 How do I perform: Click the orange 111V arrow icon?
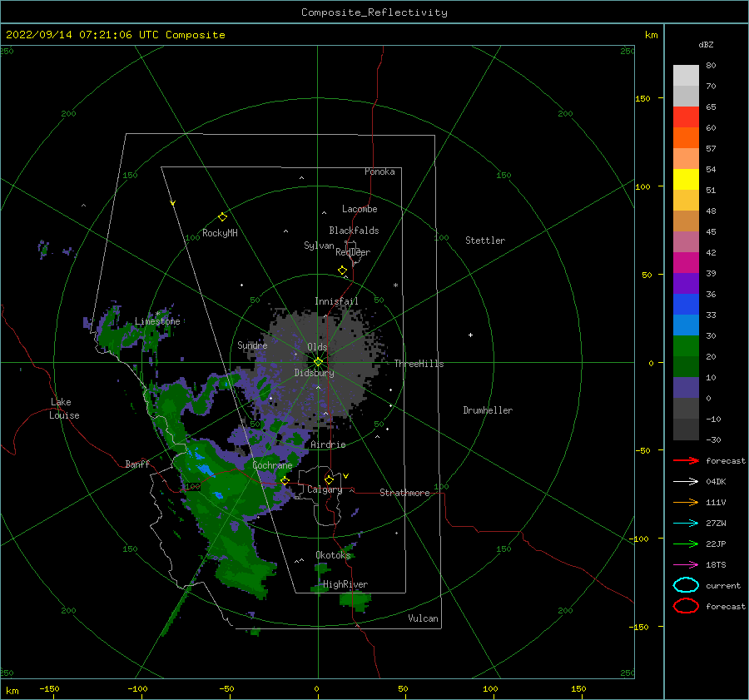686,502
